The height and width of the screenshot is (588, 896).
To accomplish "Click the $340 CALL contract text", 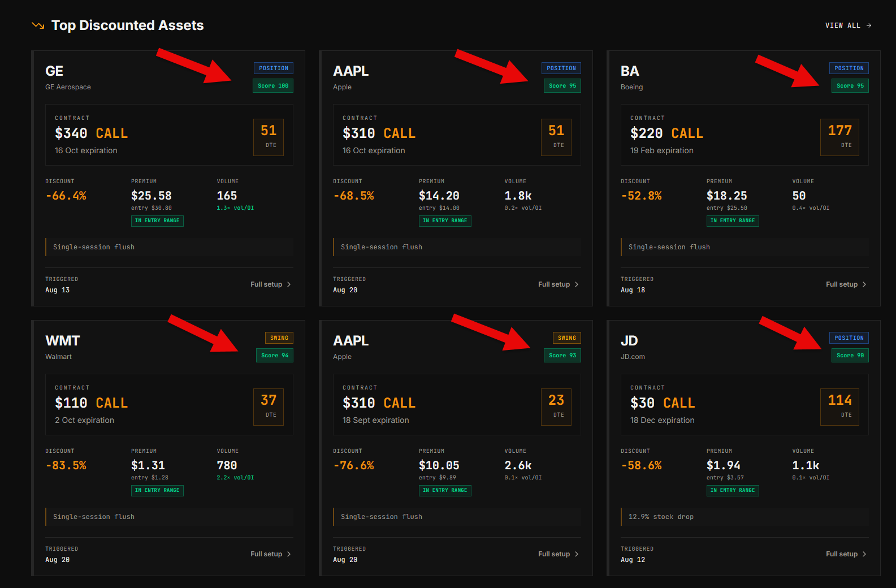I will pyautogui.click(x=92, y=133).
